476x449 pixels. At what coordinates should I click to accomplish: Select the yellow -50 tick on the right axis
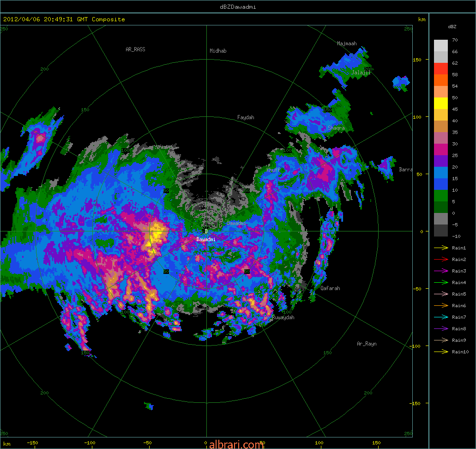pyautogui.click(x=416, y=289)
